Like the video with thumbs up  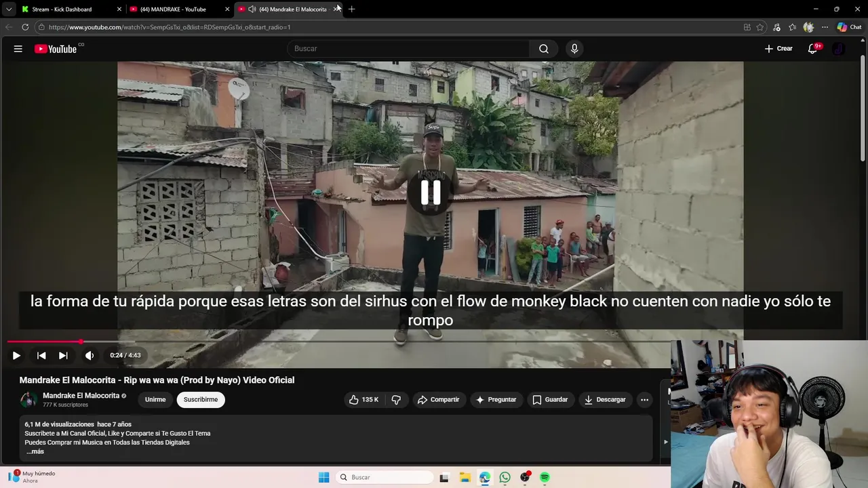point(363,400)
